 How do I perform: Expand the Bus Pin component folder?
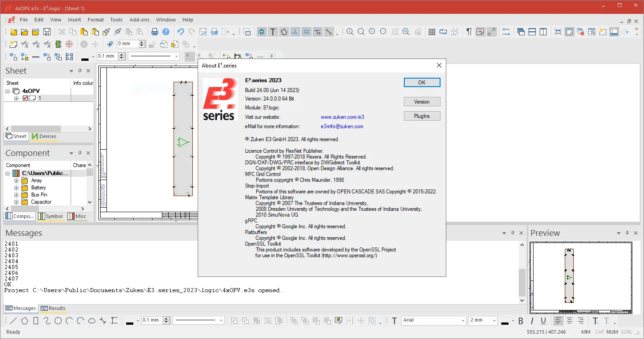click(17, 195)
